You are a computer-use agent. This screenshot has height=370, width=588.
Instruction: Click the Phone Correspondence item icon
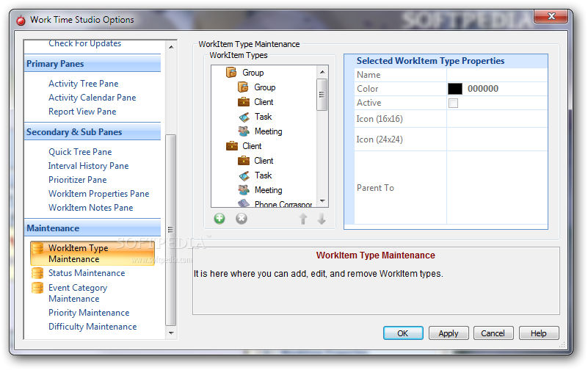point(244,203)
